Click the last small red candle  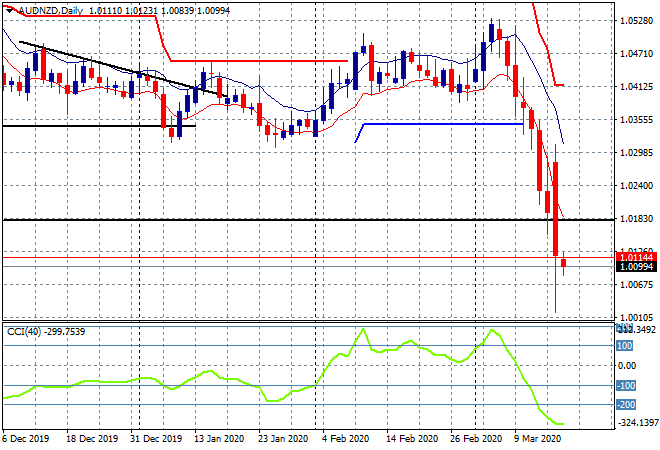click(x=564, y=264)
